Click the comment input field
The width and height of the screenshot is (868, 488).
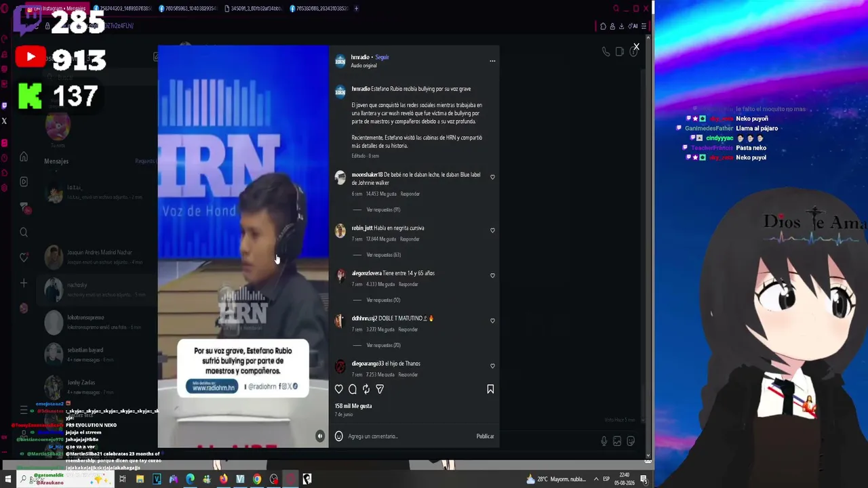407,436
